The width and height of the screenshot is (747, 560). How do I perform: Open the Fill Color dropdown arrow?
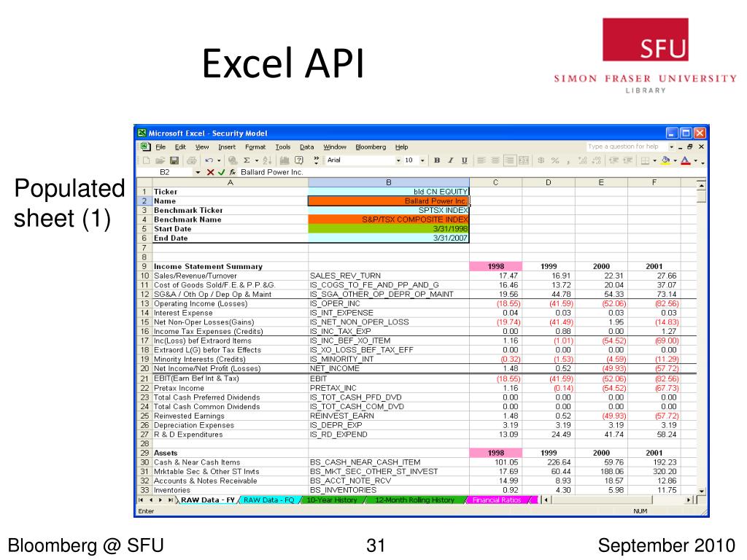coord(675,160)
